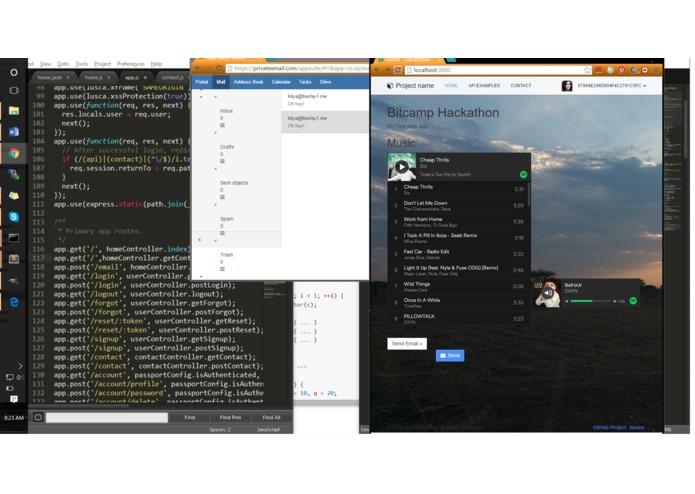
Task: Open Task View on the taskbar
Action: (14, 90)
